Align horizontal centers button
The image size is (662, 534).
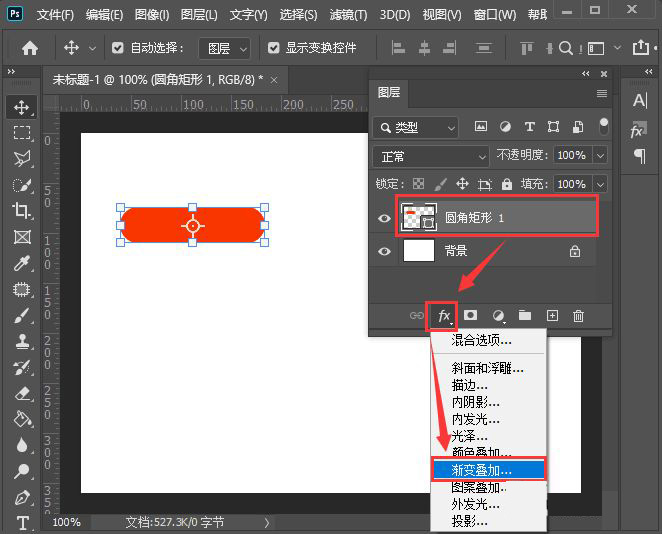(x=424, y=48)
